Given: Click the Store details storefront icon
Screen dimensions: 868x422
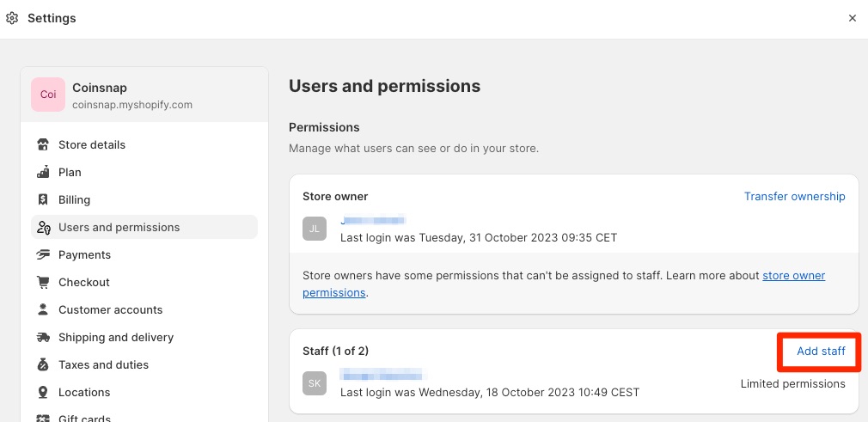Looking at the screenshot, I should [x=43, y=144].
